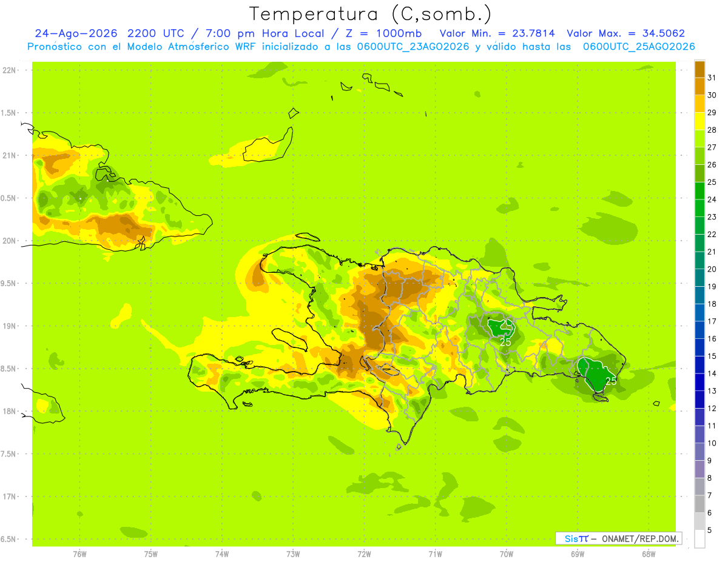The height and width of the screenshot is (562, 728).
Task: Click the '75W' longitude label
Action: [151, 554]
